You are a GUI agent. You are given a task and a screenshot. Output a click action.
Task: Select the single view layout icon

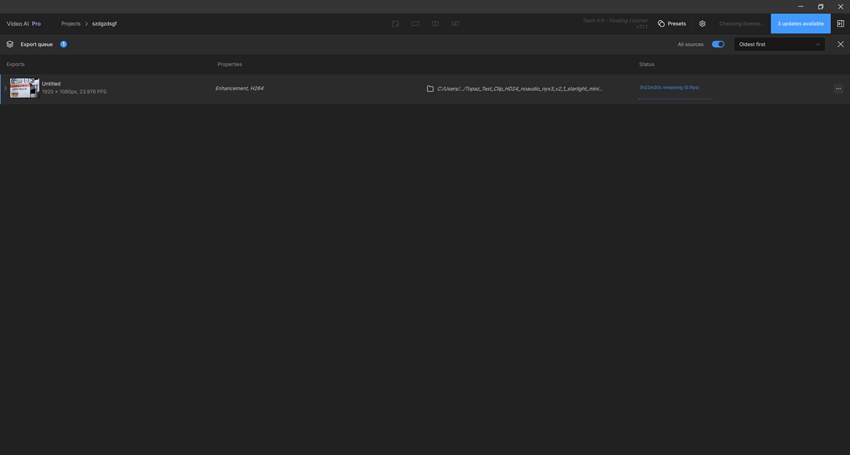tap(415, 24)
